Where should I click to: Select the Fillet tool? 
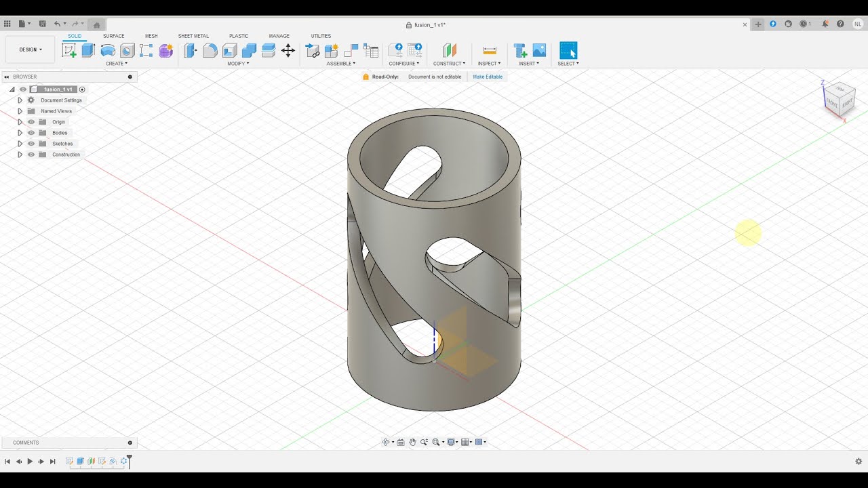tap(210, 50)
